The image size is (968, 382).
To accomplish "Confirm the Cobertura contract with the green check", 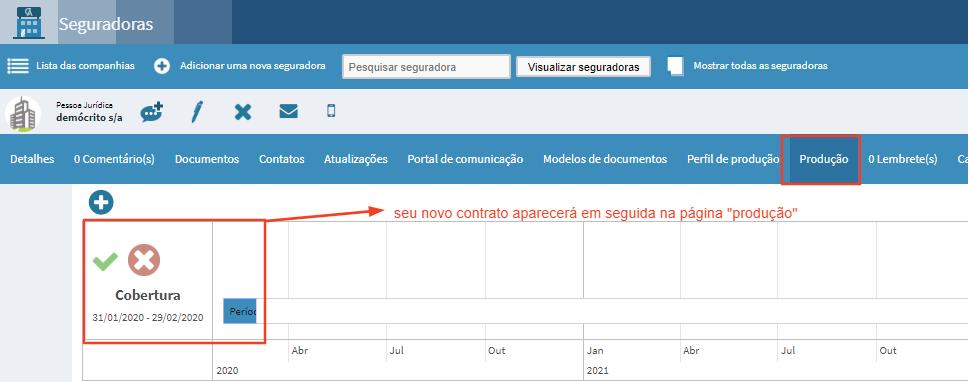I will 105,261.
